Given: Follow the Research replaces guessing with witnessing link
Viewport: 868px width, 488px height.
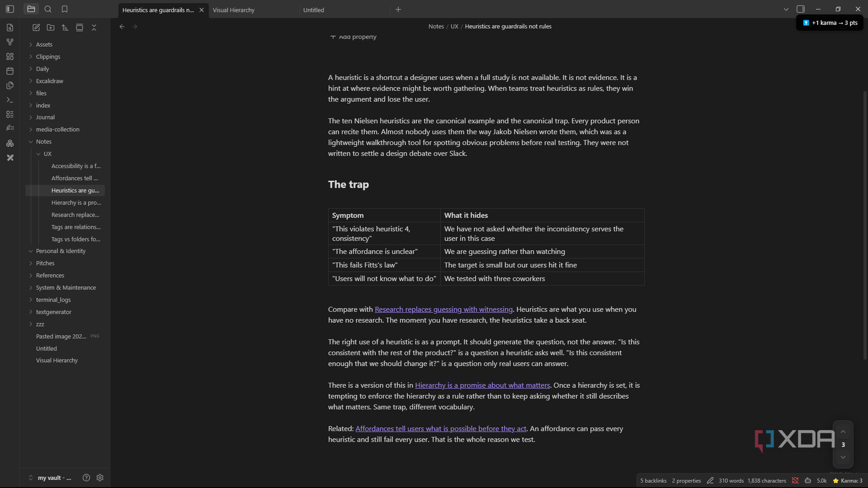Looking at the screenshot, I should pyautogui.click(x=443, y=309).
